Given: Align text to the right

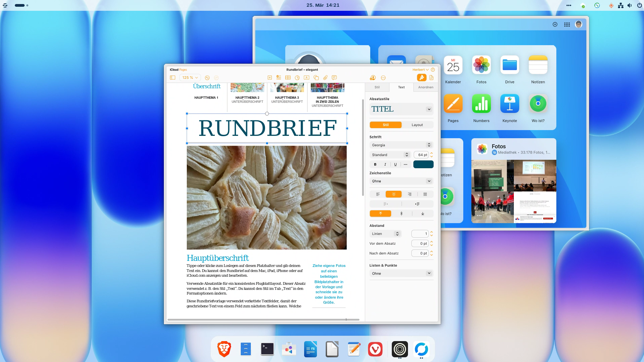Looking at the screenshot, I should point(409,194).
